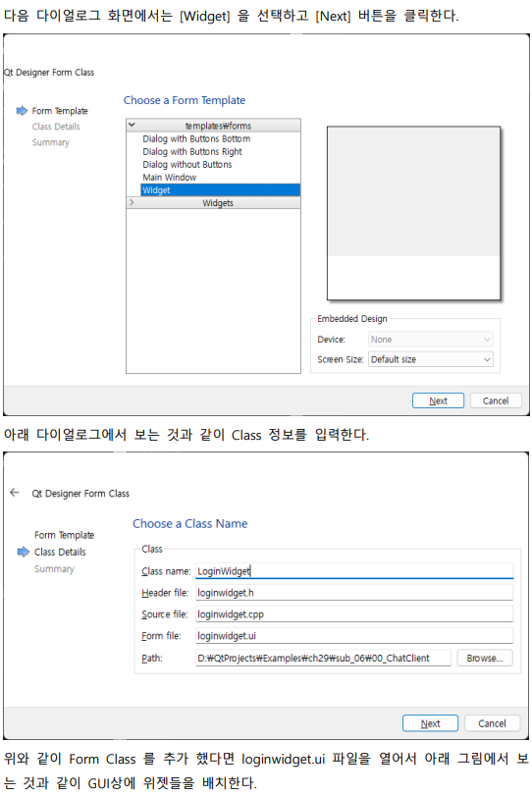Click the 'Choose a Class Name' heading

click(190, 523)
